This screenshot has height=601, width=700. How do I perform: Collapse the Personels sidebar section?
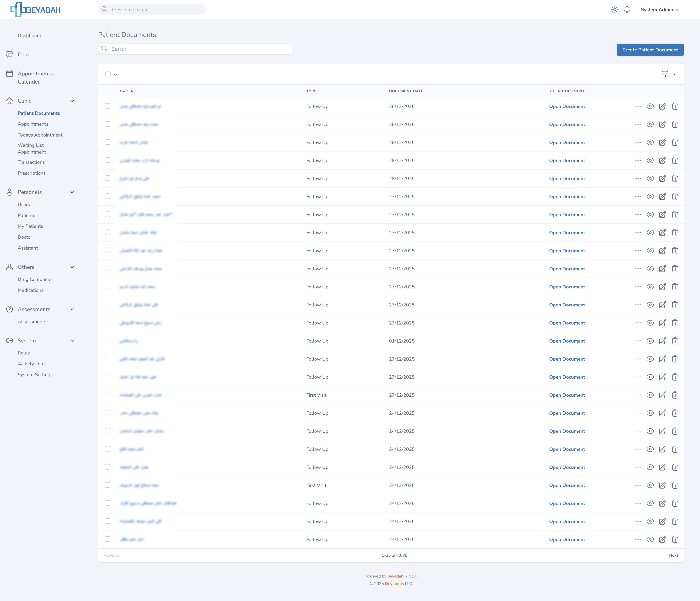pos(72,192)
